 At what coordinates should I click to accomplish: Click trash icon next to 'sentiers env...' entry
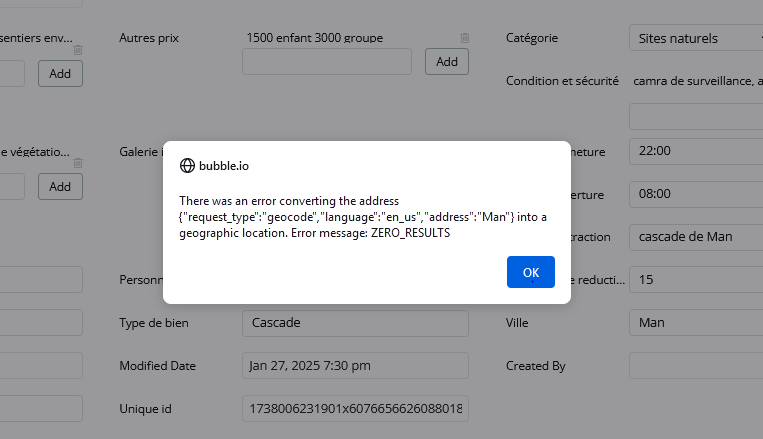click(x=78, y=50)
